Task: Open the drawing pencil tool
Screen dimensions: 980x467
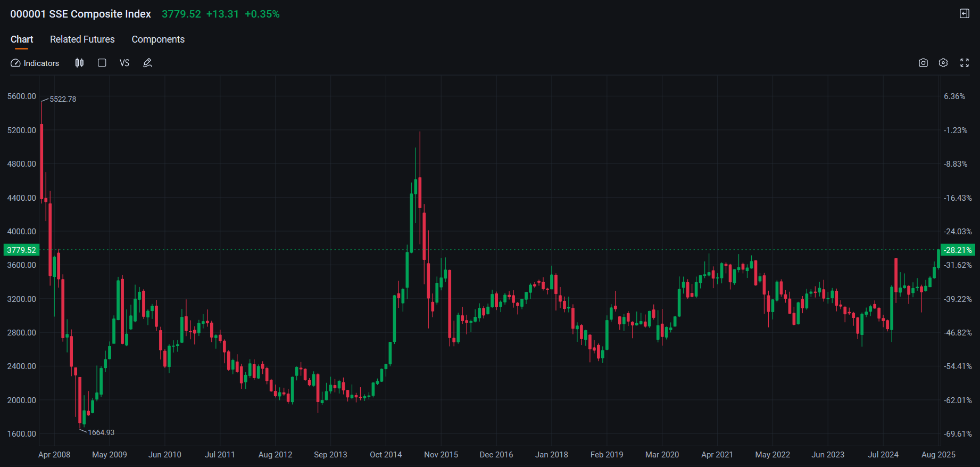Action: 147,63
